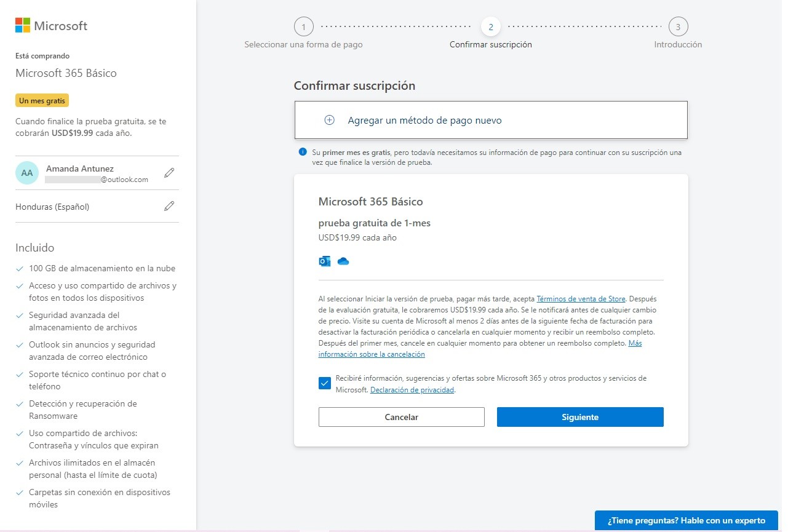Click the checkmark beside 100 GB de almacenamiento
Image resolution: width=788 pixels, height=532 pixels.
[x=20, y=269]
